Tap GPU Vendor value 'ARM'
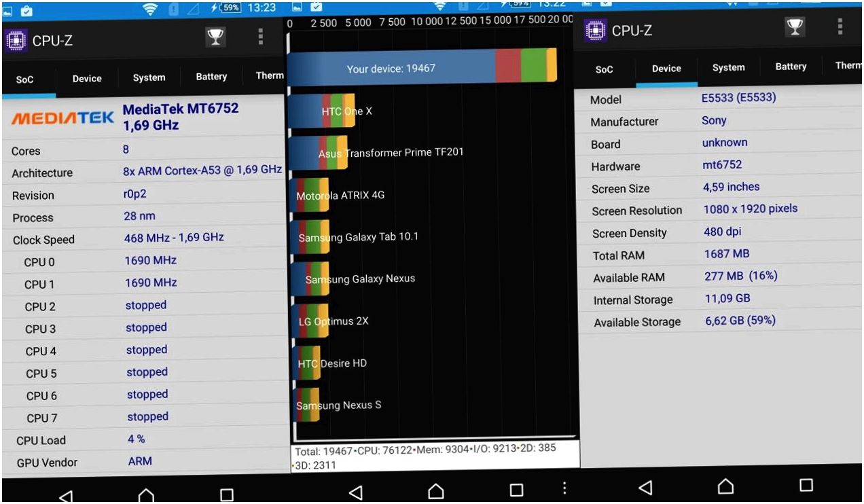Screen dimensions: 864x504 pyautogui.click(x=140, y=461)
